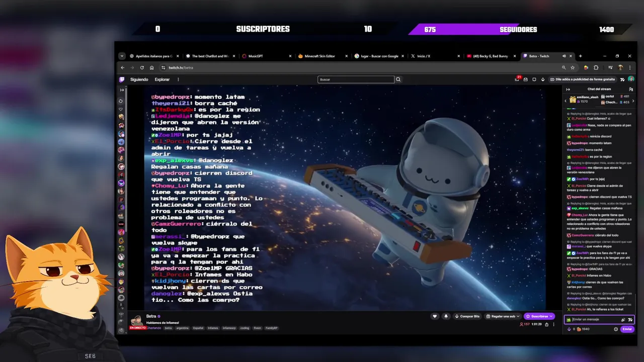Focus the Buscar search field

(356, 79)
